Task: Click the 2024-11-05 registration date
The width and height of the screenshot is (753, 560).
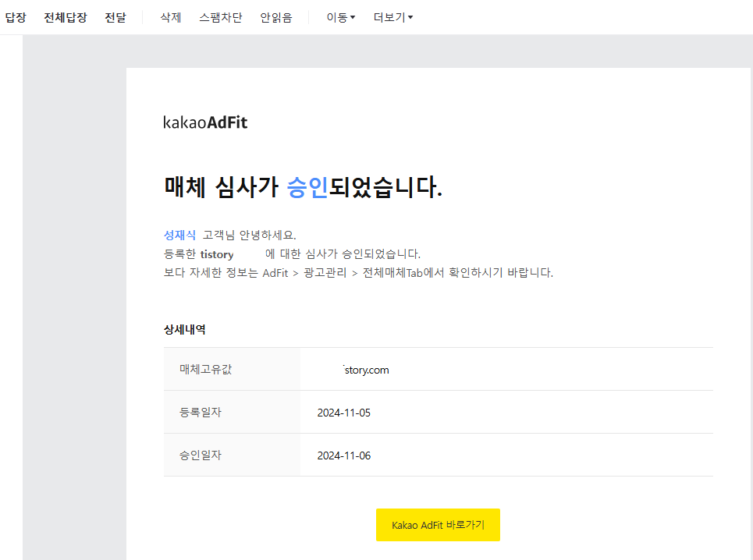Action: pyautogui.click(x=344, y=413)
